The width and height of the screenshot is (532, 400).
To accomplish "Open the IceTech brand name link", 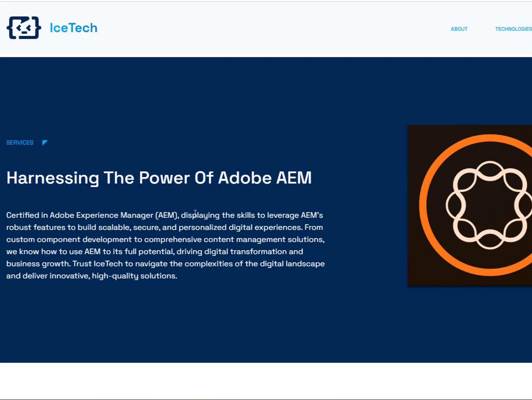I will click(x=73, y=28).
